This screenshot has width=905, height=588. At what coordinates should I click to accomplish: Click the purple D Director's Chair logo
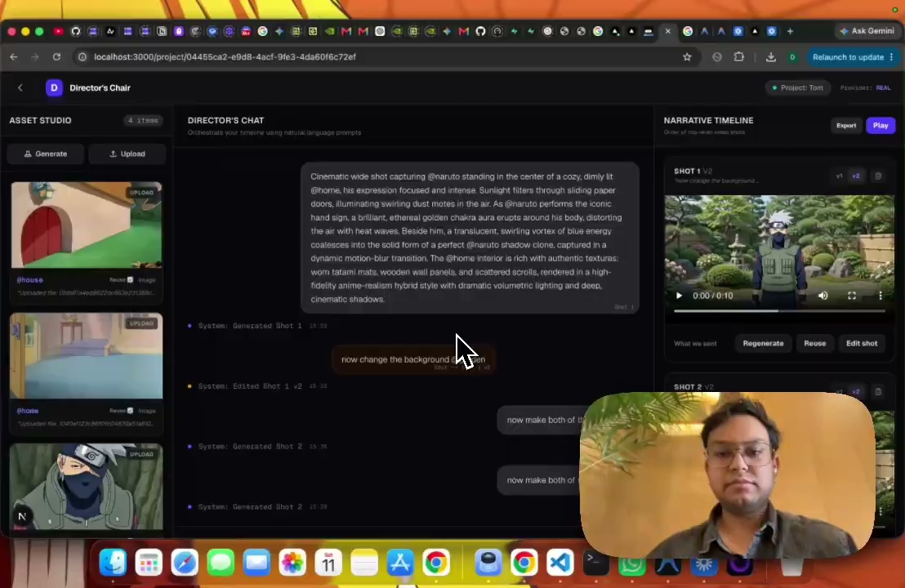click(54, 87)
